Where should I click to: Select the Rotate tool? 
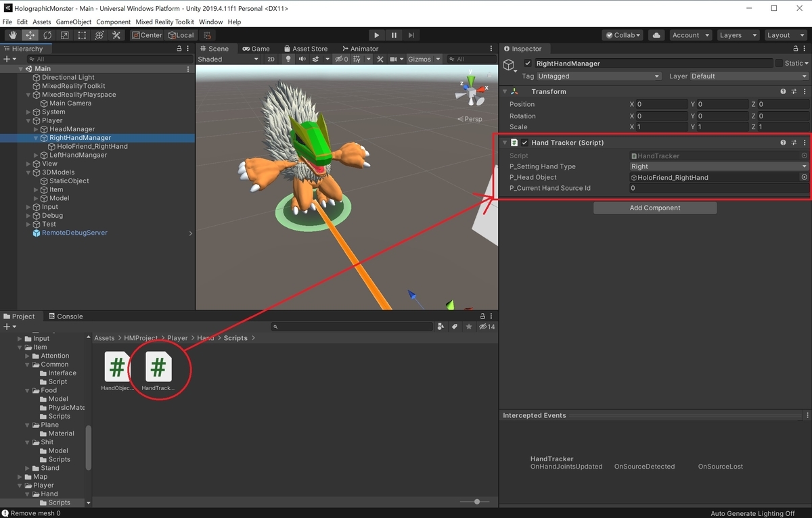(47, 35)
